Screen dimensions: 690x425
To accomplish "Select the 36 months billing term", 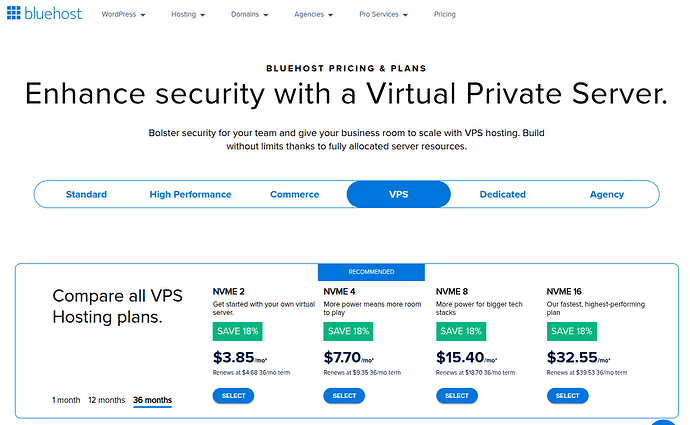I will (x=152, y=400).
